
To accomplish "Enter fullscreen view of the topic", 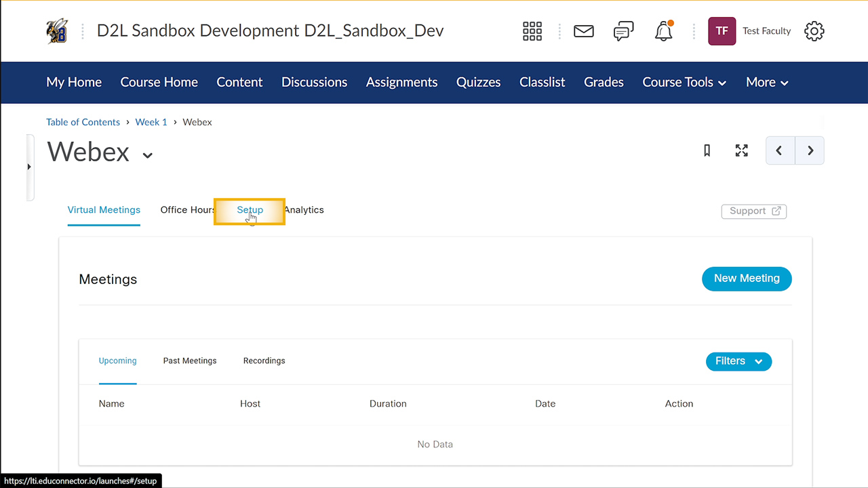I will [741, 150].
